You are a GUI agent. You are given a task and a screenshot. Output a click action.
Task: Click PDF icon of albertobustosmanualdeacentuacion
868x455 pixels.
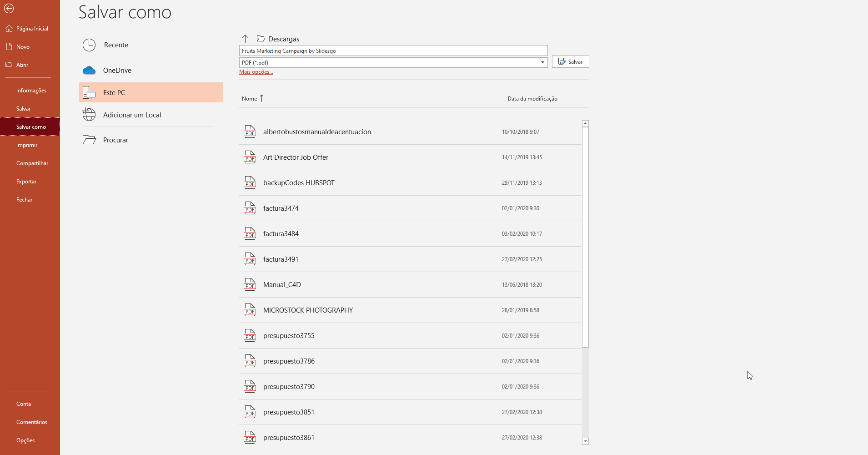coord(250,131)
